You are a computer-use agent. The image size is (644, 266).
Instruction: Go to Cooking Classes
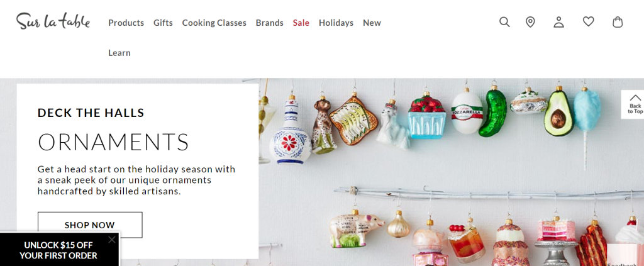pos(214,23)
